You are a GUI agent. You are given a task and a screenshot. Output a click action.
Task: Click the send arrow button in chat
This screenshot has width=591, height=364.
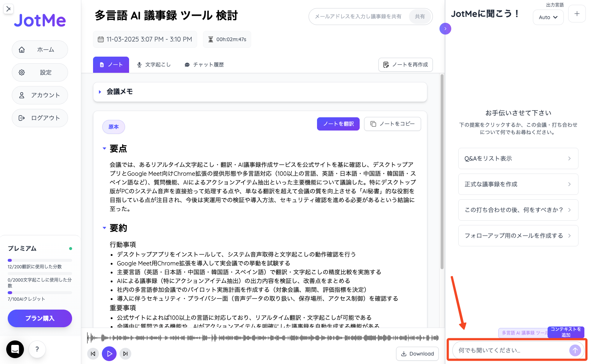pos(575,350)
